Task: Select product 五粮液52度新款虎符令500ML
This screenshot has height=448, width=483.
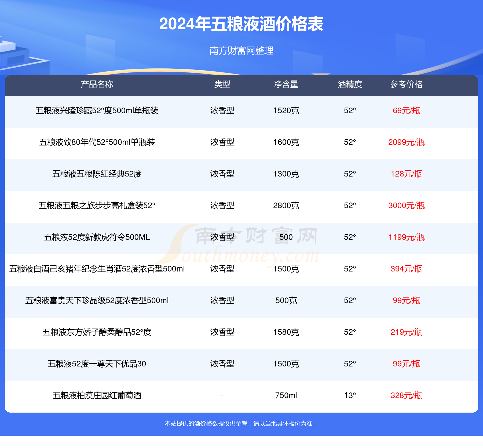Action: pos(97,237)
